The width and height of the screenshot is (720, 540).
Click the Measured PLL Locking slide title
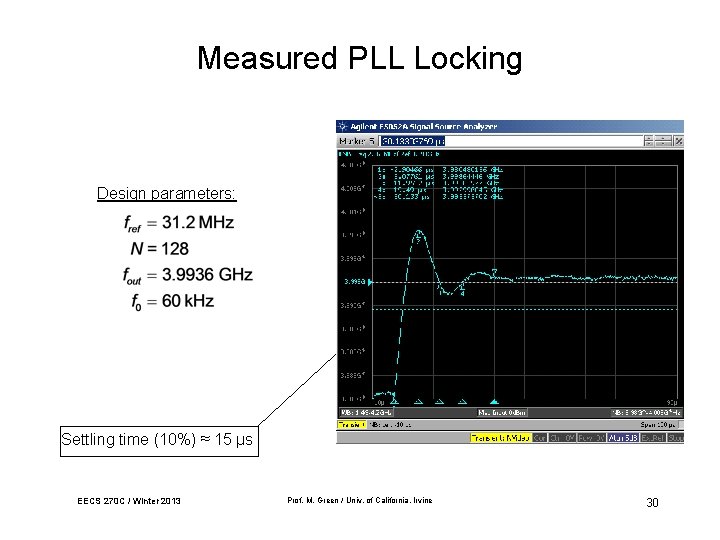pos(360,58)
